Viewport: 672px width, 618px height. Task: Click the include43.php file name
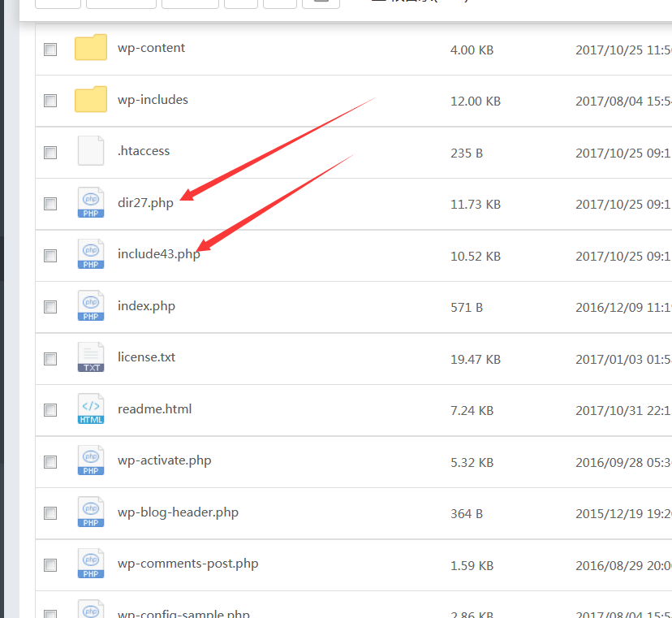coord(159,254)
